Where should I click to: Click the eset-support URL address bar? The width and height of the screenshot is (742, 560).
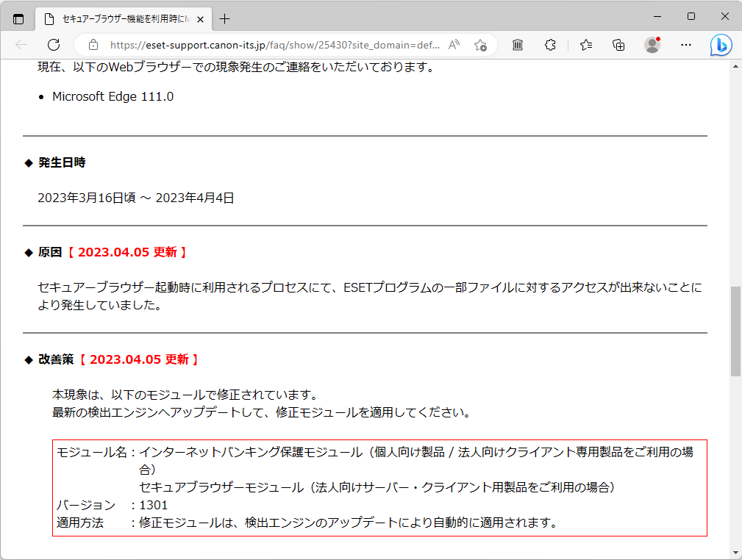(x=274, y=45)
